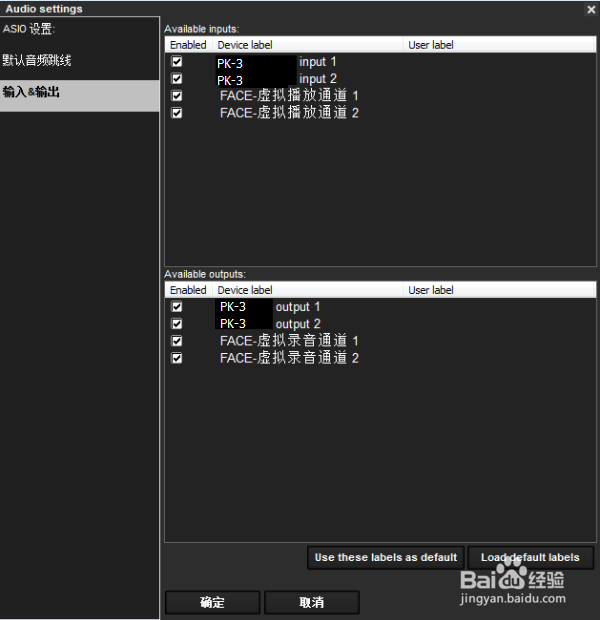The width and height of the screenshot is (600, 620).
Task: Confirm with the 确定 button
Action: click(212, 602)
